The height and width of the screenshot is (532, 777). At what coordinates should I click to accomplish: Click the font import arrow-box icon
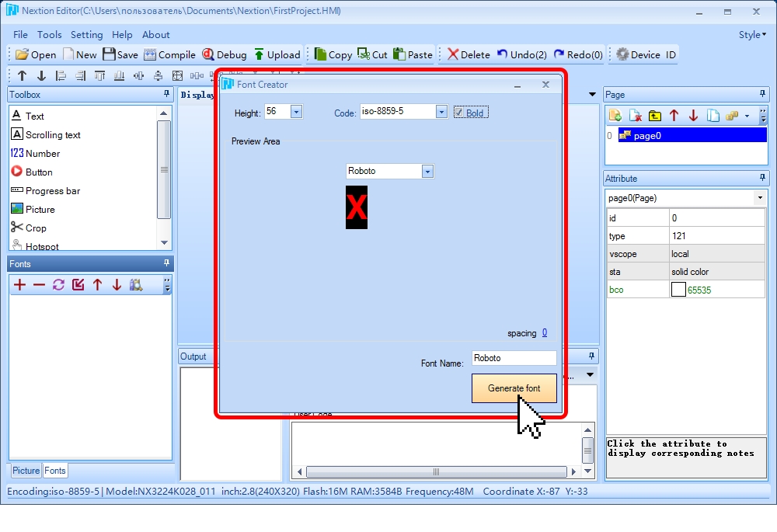click(x=78, y=285)
